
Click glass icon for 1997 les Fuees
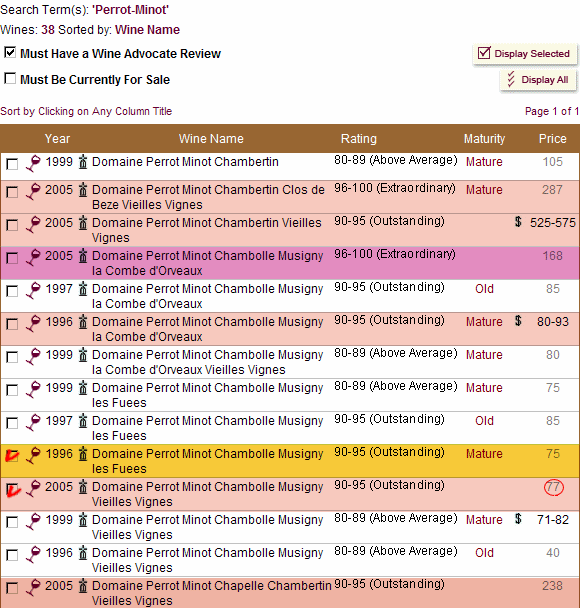(33, 422)
